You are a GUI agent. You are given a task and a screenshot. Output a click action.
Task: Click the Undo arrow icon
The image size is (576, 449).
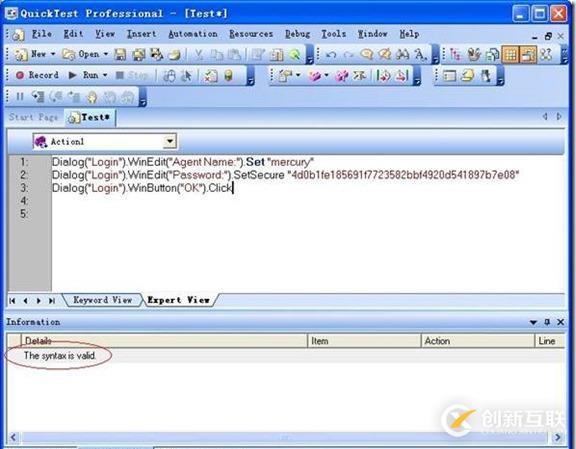331,55
